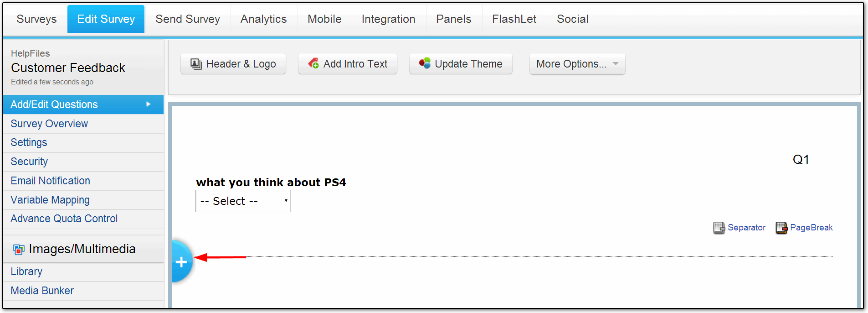Click the Q1 question label
Screen dimensions: 868x313
801,160
